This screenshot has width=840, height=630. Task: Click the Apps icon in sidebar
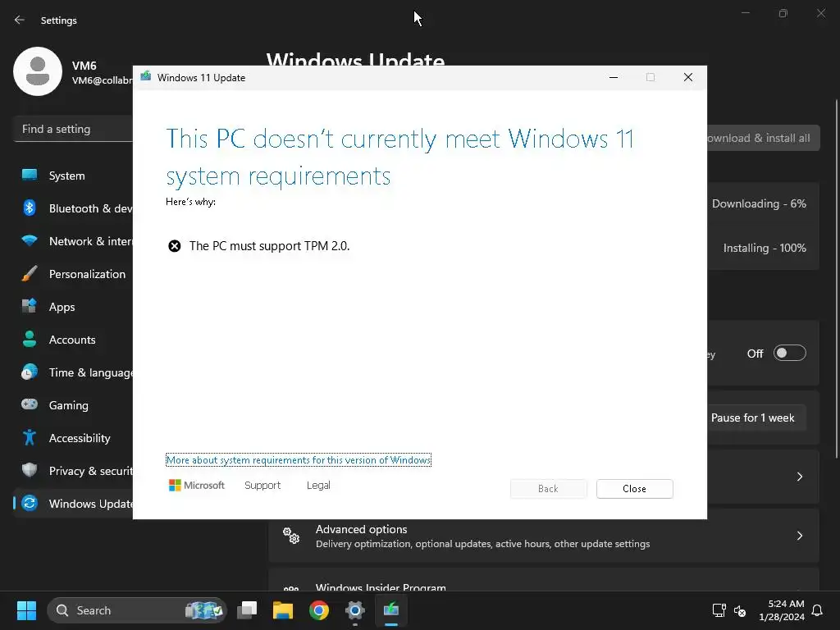[30, 307]
